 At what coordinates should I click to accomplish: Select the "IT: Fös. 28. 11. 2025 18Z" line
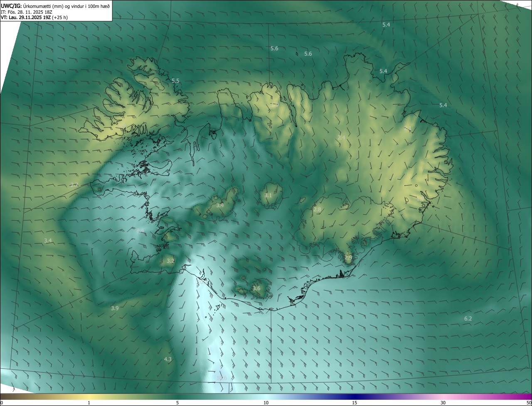(26, 12)
